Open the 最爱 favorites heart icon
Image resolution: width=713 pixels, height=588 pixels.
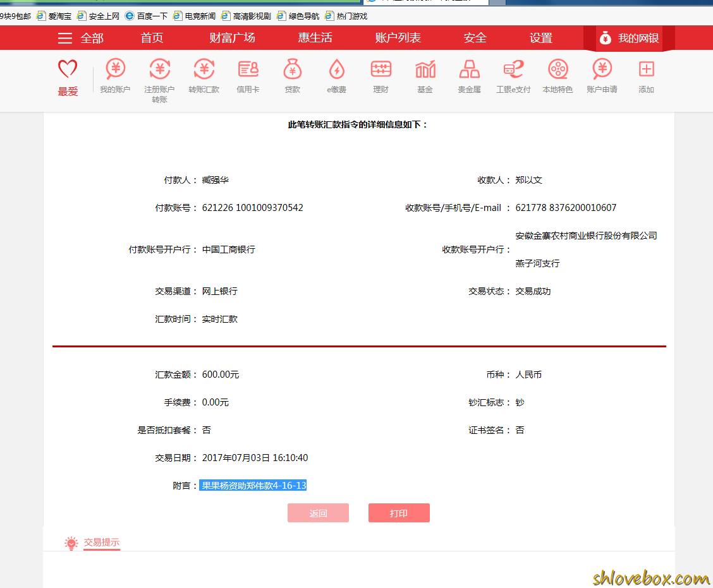point(68,69)
